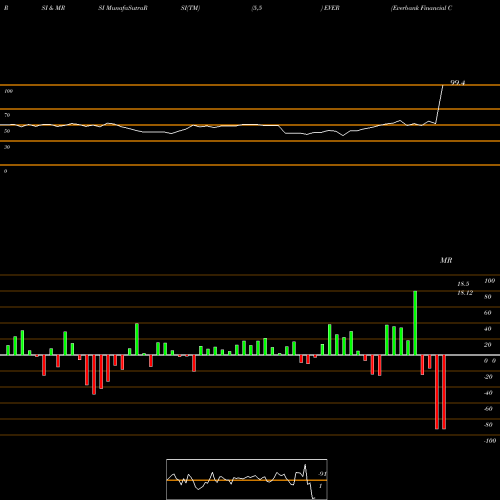Click the '70' RSI axis label
The image size is (500, 500).
7,115
